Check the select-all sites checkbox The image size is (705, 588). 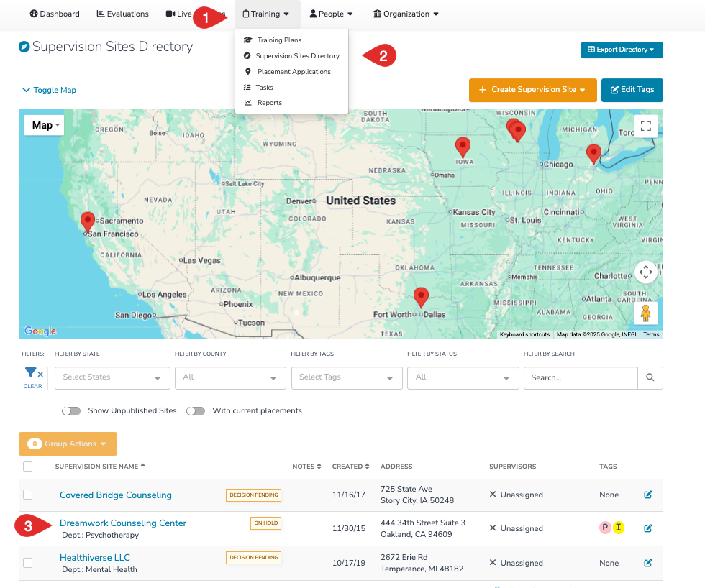pyautogui.click(x=28, y=467)
